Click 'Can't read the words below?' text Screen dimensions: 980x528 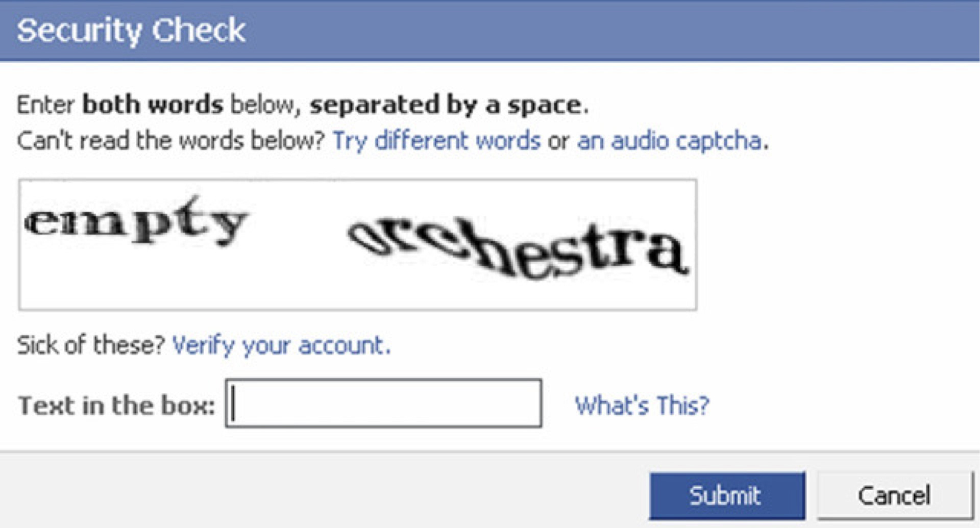(x=170, y=140)
